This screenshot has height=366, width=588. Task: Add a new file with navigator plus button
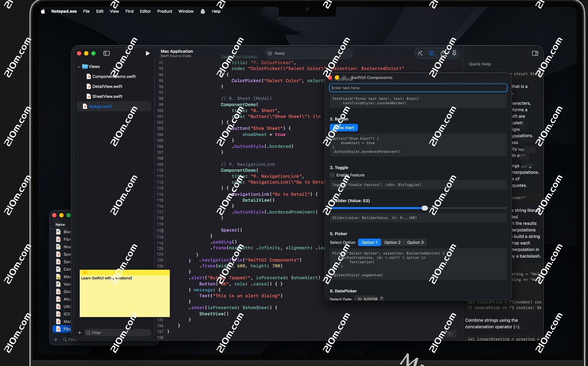pyautogui.click(x=80, y=333)
